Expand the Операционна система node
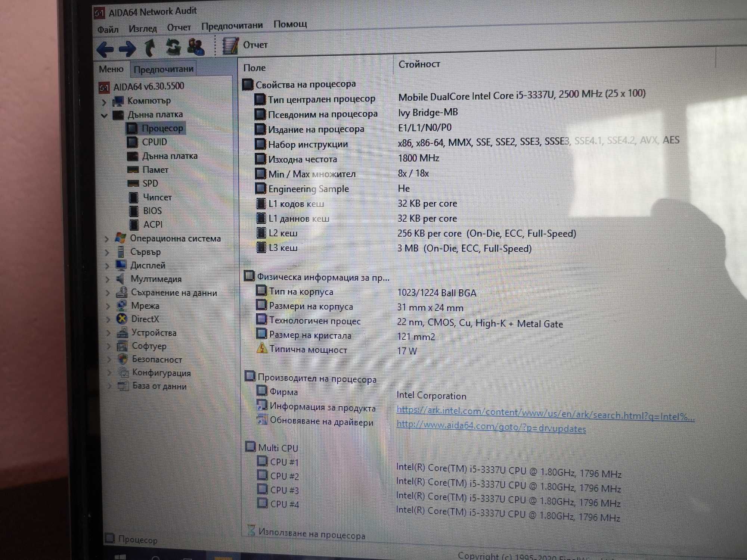 tap(107, 239)
